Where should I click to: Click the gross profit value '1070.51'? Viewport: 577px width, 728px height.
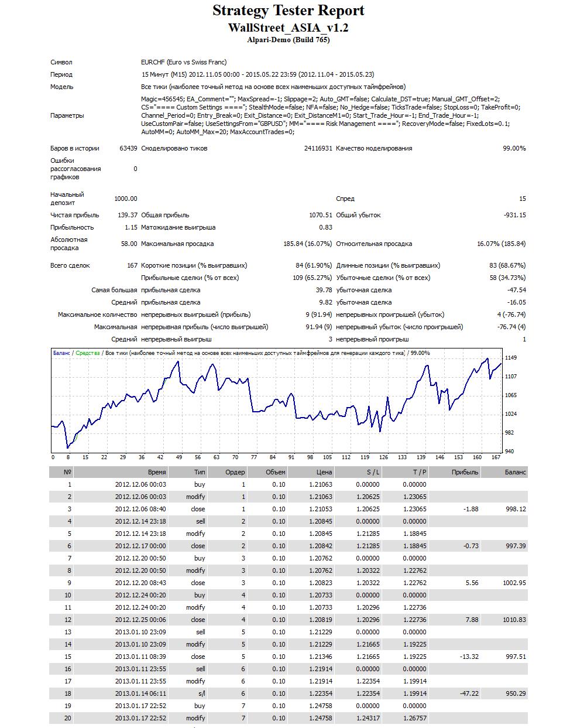(321, 215)
